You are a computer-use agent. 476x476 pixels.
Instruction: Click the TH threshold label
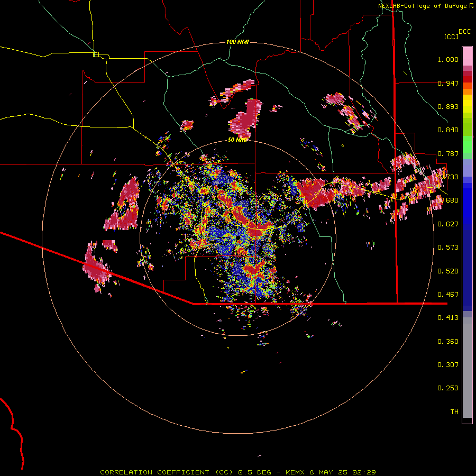coord(454,412)
